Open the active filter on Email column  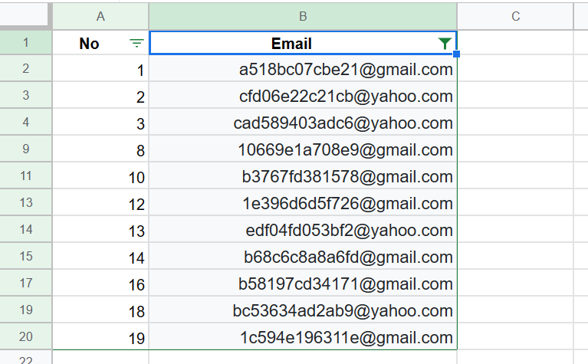click(445, 44)
